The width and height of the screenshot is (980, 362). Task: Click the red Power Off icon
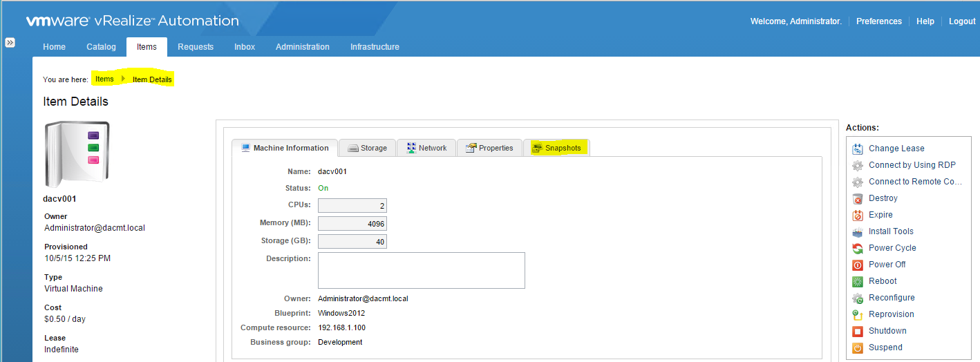click(858, 265)
